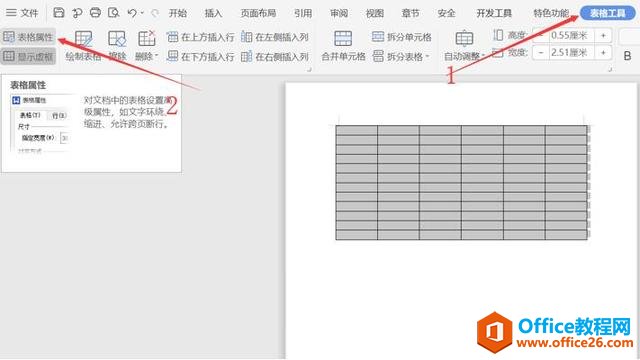
Task: Decrease column width with minus button
Action: pos(541,53)
